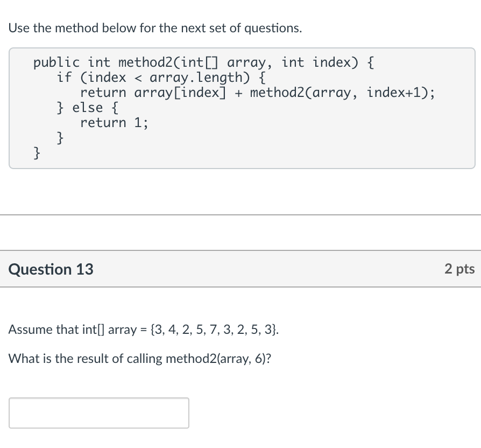This screenshot has width=481, height=448.
Task: Click the else keyword in the code
Action: coord(87,107)
